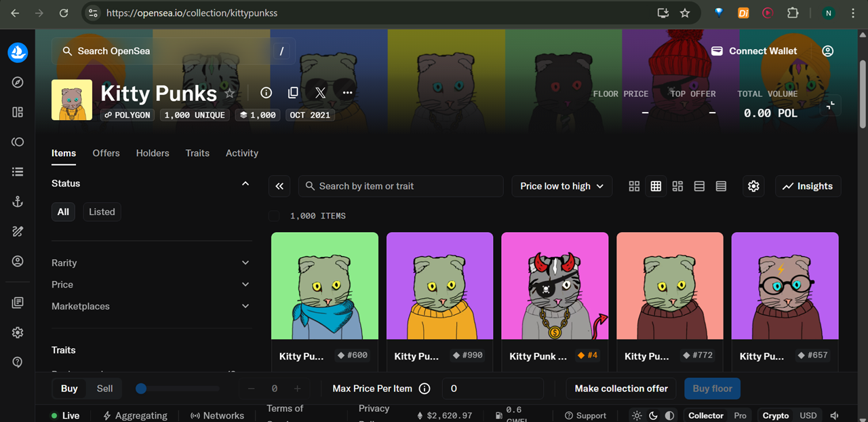
Task: Click the Connect Wallet button
Action: [754, 51]
